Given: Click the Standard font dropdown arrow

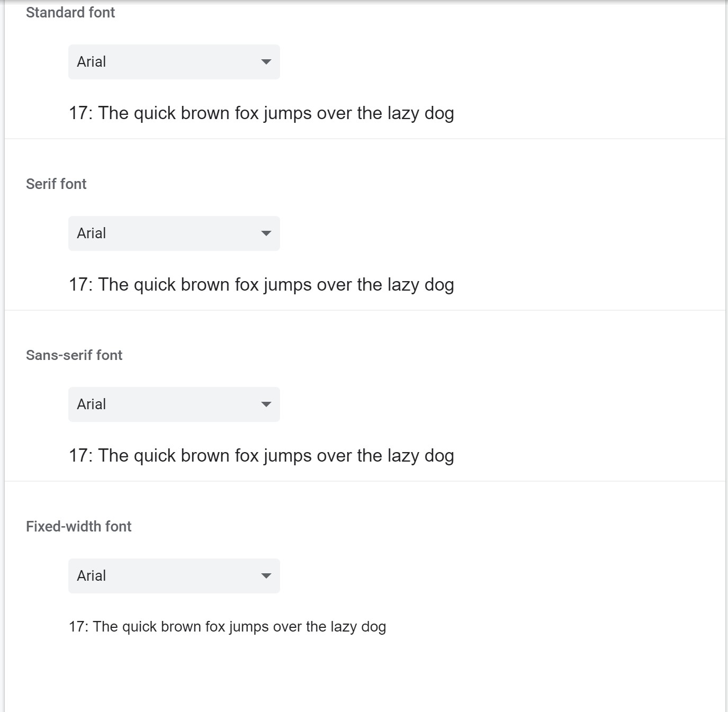Looking at the screenshot, I should [x=266, y=62].
